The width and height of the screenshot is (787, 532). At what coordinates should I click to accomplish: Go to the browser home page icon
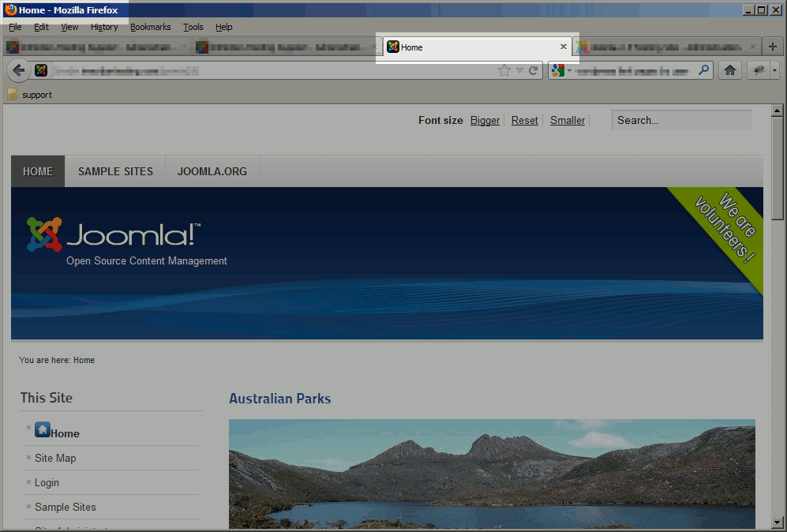[730, 71]
